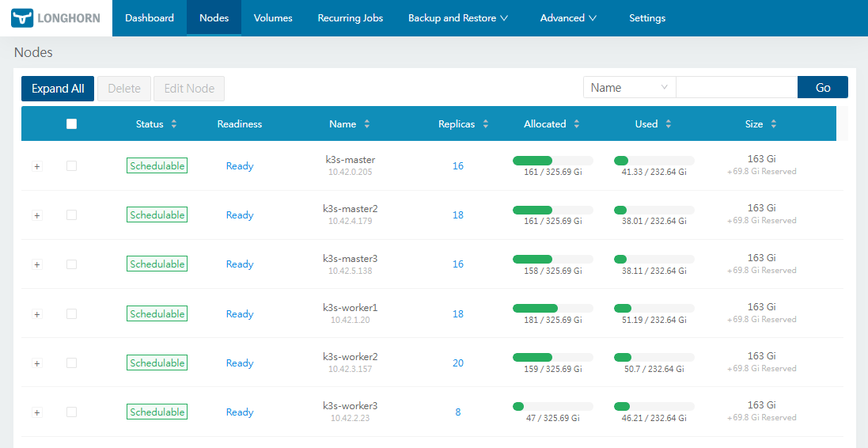
Task: Expand the k3s-worker1 row
Action: pos(37,314)
